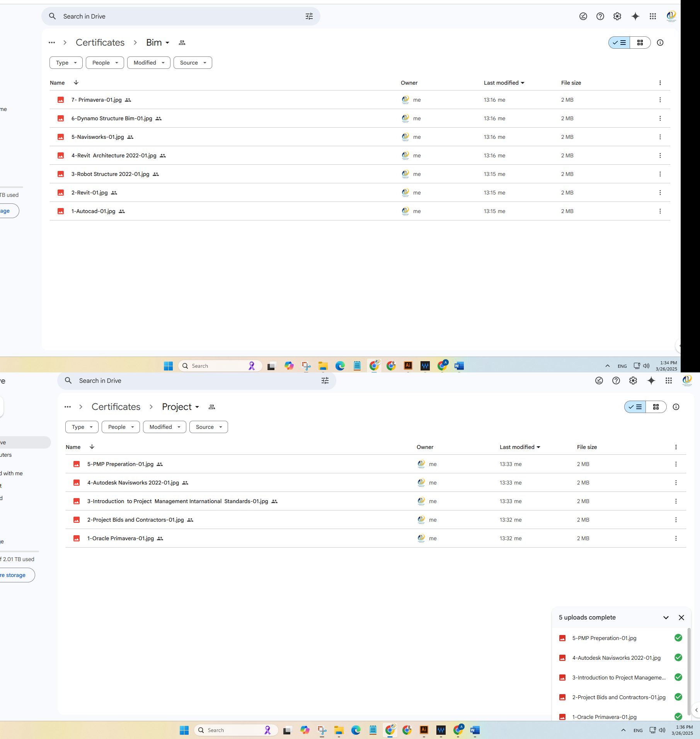The image size is (700, 739).
Task: Switch to list layout in Project window
Action: [635, 407]
